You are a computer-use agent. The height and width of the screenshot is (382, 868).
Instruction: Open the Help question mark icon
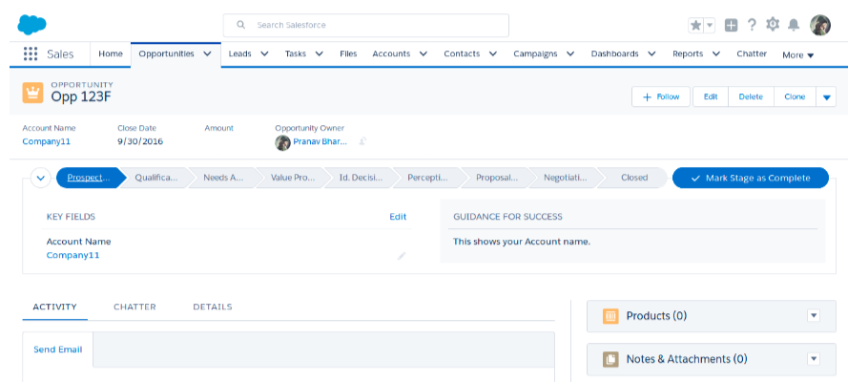(752, 25)
